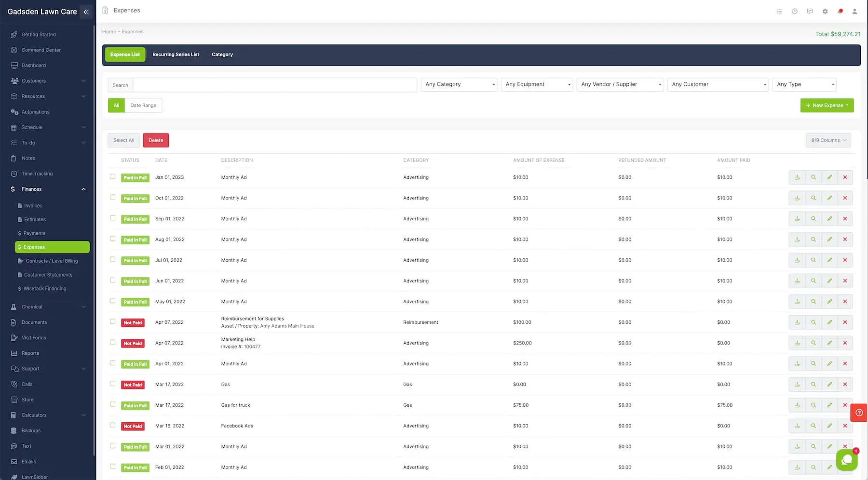868x480 pixels.
Task: Open the red notification bell icon
Action: pyautogui.click(x=840, y=11)
